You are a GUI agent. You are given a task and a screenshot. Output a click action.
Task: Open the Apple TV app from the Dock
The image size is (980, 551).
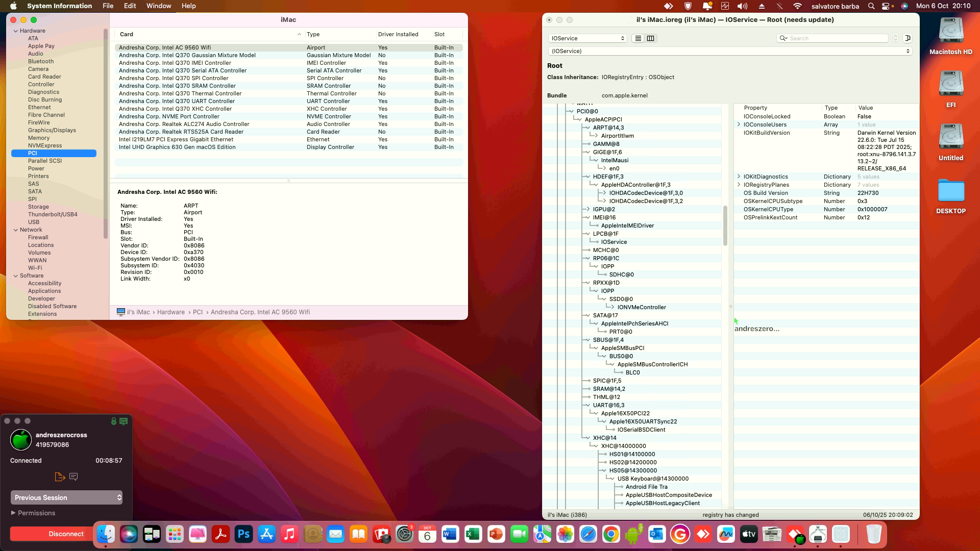749,534
